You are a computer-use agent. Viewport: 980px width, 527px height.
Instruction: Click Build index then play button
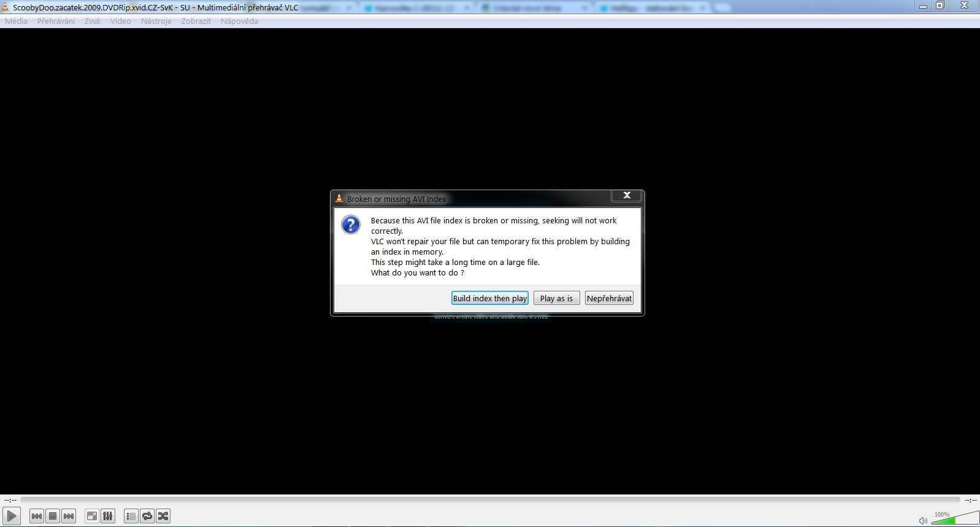pos(489,298)
